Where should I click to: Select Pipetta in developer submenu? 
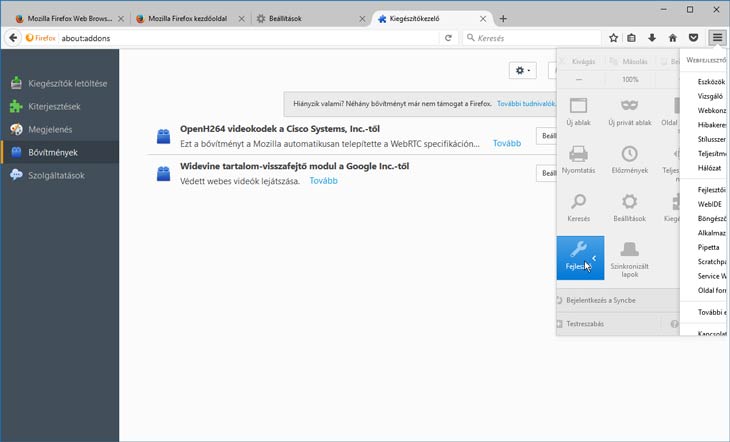(x=708, y=247)
